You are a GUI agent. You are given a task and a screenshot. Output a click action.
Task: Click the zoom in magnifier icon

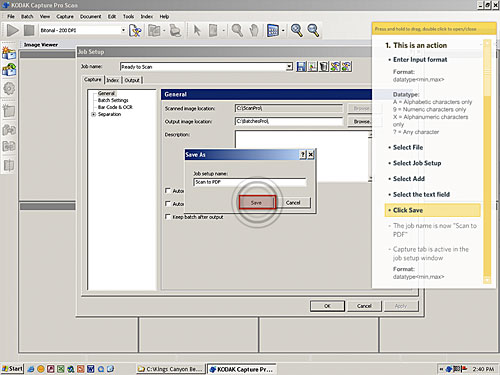pos(296,30)
